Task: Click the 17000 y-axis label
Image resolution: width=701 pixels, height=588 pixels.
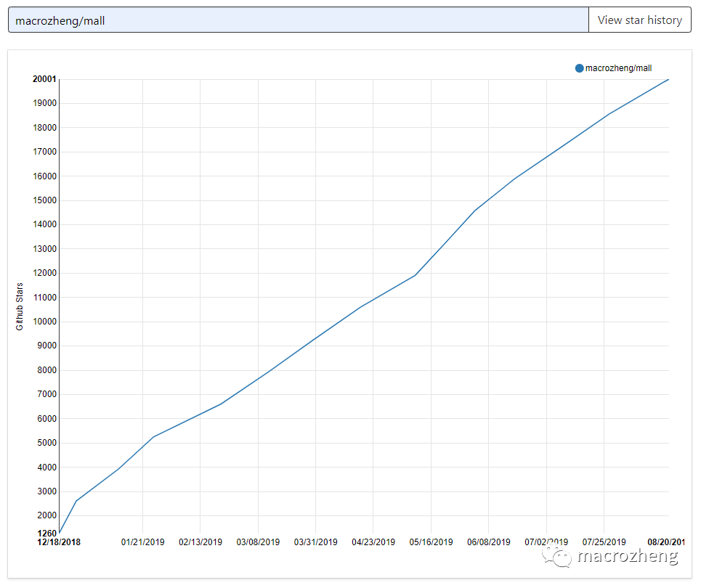Action: point(45,152)
